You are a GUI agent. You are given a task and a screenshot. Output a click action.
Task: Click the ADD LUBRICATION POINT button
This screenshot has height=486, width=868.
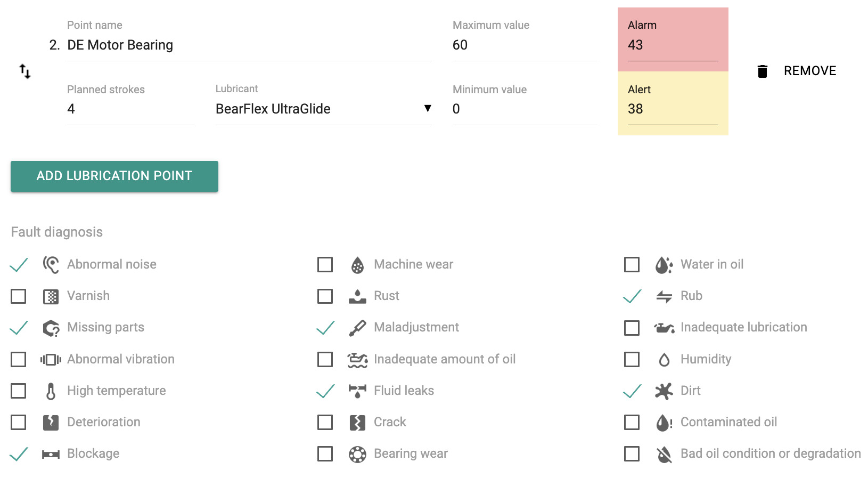pos(114,176)
